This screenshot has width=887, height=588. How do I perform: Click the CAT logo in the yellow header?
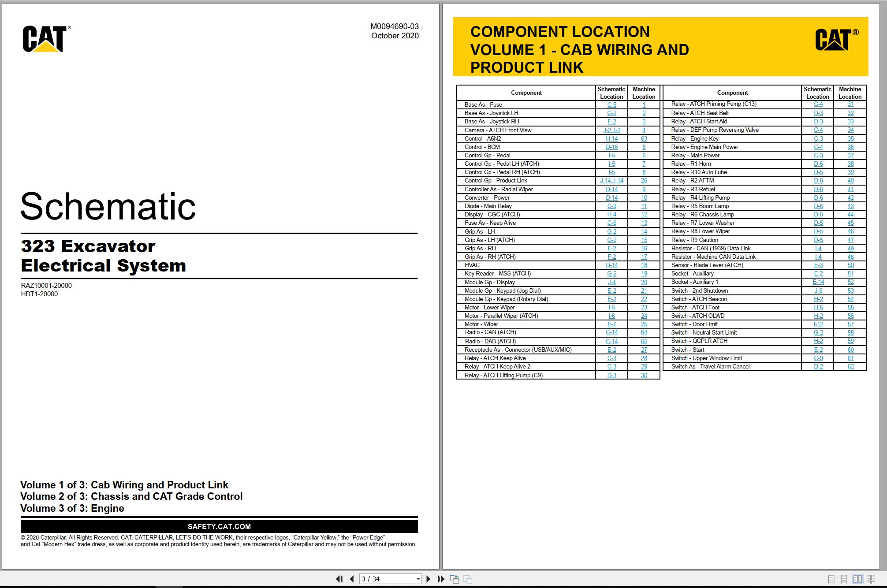pyautogui.click(x=836, y=40)
